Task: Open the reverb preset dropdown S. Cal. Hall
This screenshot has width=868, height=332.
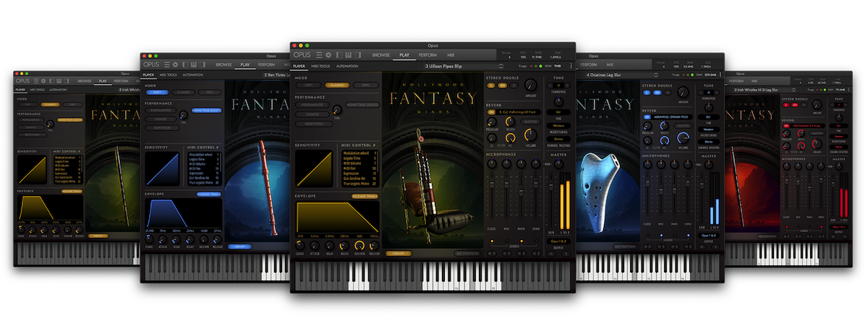Action: (517, 112)
